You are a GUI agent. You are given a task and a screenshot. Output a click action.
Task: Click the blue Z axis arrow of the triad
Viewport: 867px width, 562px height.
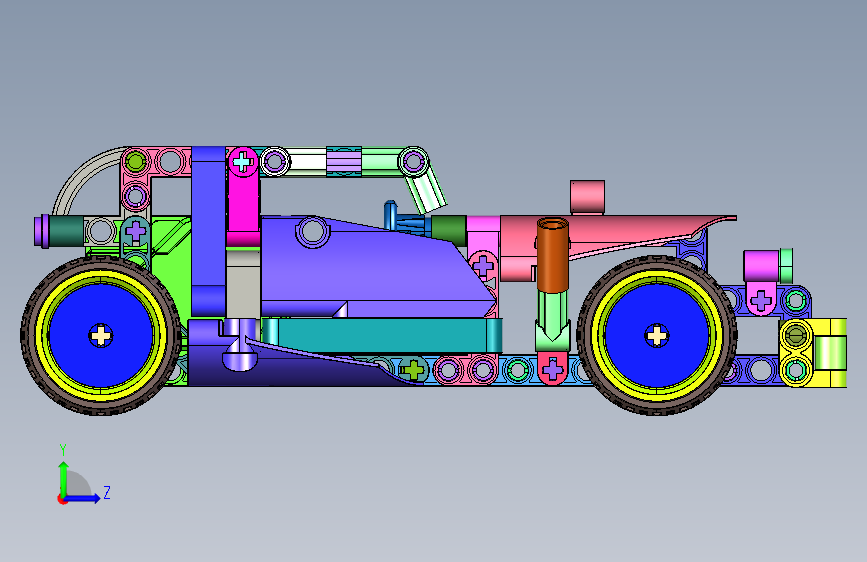83,498
